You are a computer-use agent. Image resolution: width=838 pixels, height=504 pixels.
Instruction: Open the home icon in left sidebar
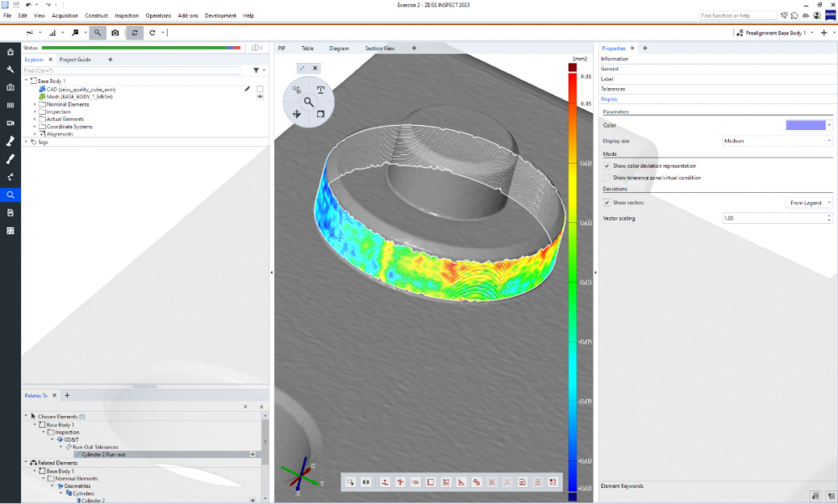click(10, 52)
